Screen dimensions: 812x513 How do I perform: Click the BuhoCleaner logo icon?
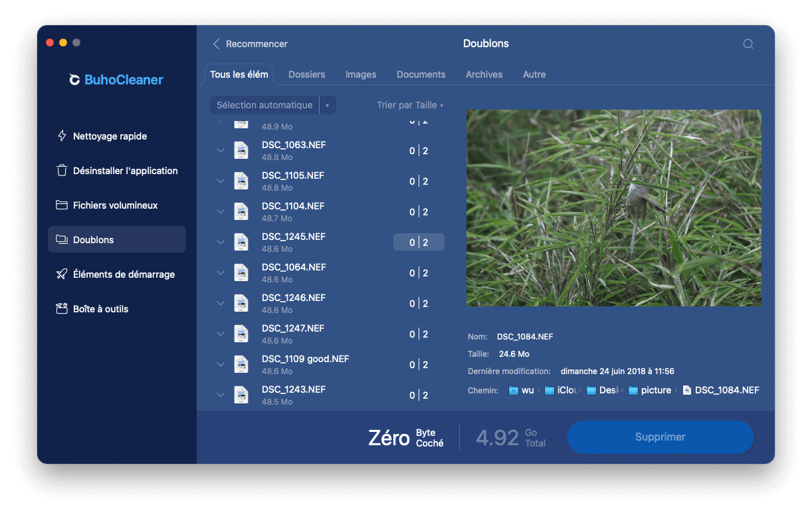[x=75, y=80]
